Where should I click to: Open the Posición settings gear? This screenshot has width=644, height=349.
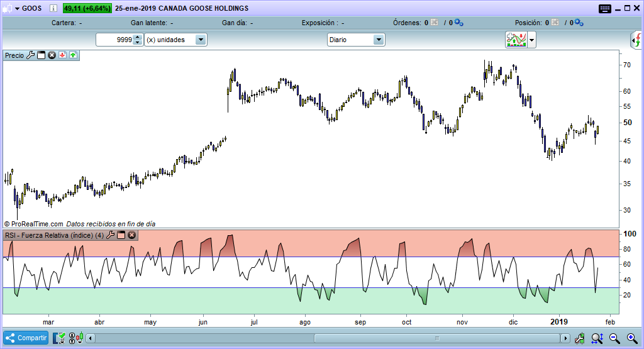click(x=579, y=23)
